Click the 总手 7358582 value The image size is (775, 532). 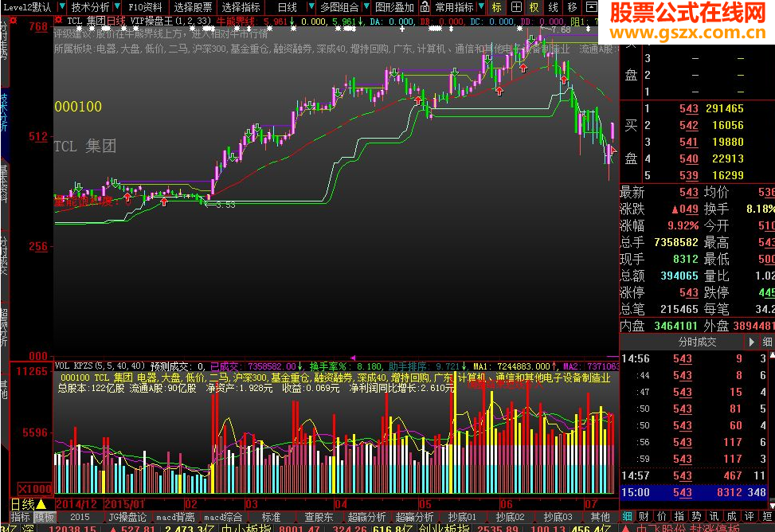(x=675, y=242)
